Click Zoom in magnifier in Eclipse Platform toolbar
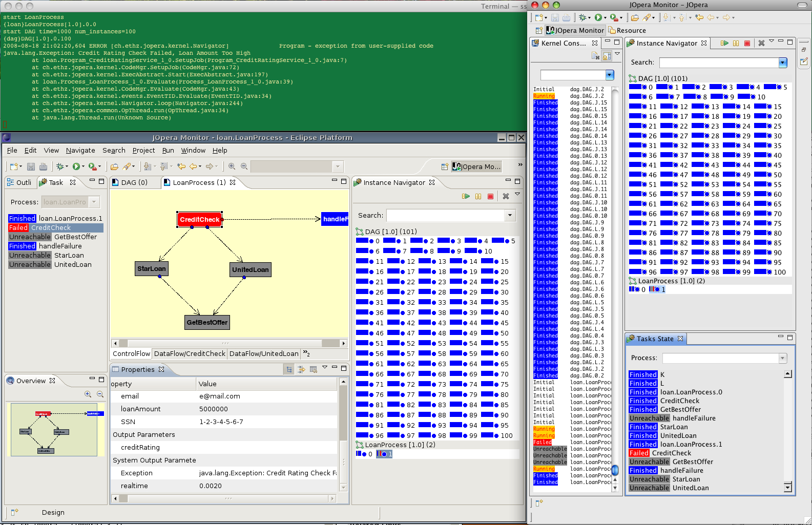Screen dimensions: 812x525 [232, 166]
